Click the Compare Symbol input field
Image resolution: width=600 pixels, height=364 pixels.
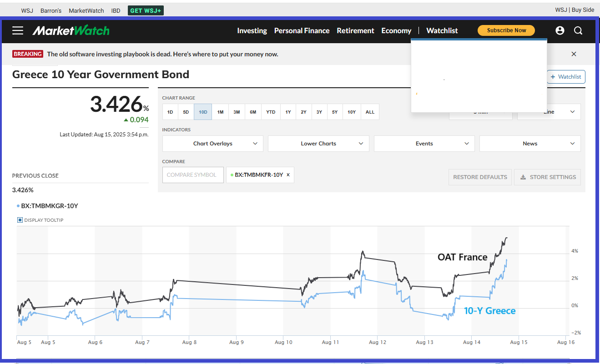click(193, 175)
